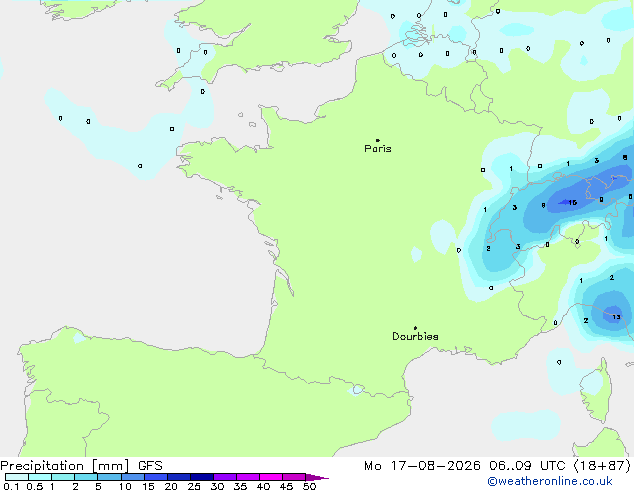Click the legend label 35

[240, 486]
